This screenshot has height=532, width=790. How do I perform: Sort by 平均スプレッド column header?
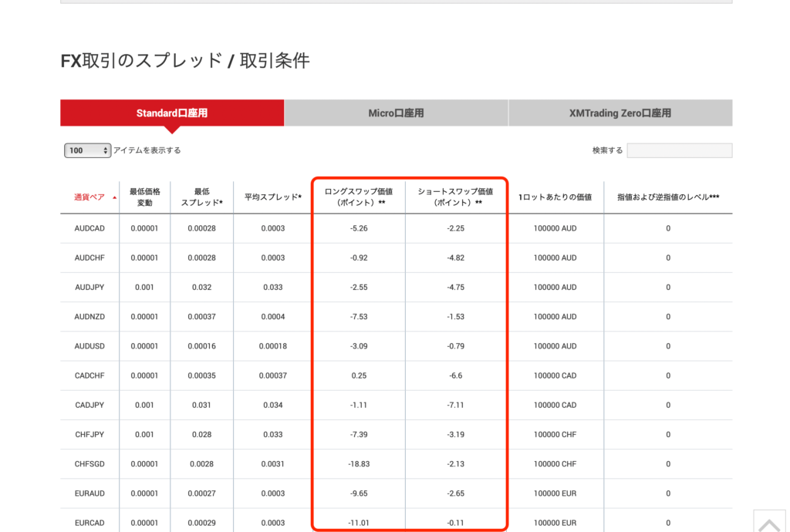click(273, 197)
